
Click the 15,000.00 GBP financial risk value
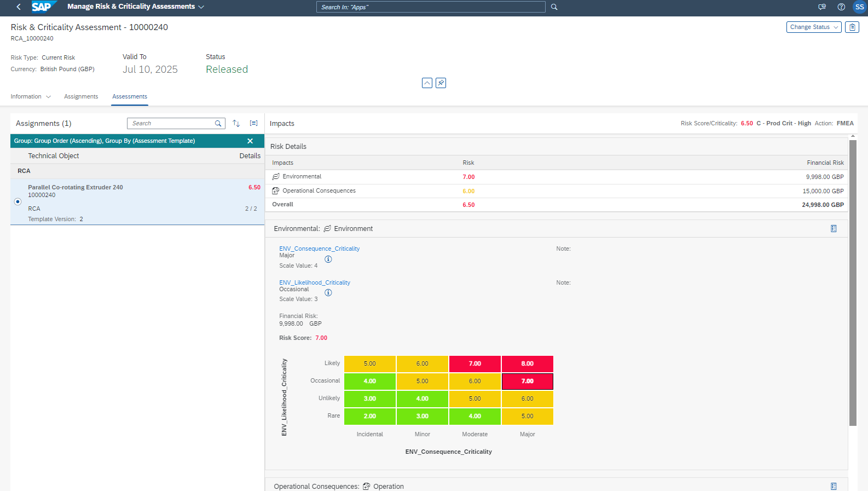click(823, 191)
